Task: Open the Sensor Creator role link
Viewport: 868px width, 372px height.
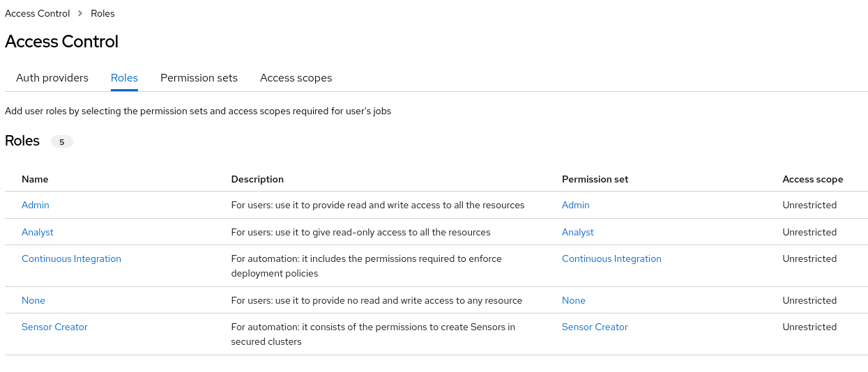Action: click(x=54, y=327)
